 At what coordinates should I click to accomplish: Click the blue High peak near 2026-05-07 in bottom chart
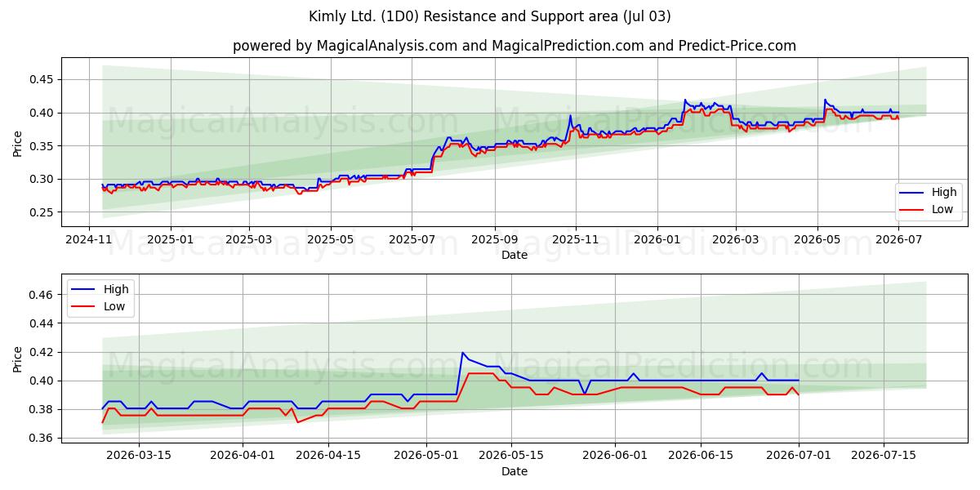463,353
